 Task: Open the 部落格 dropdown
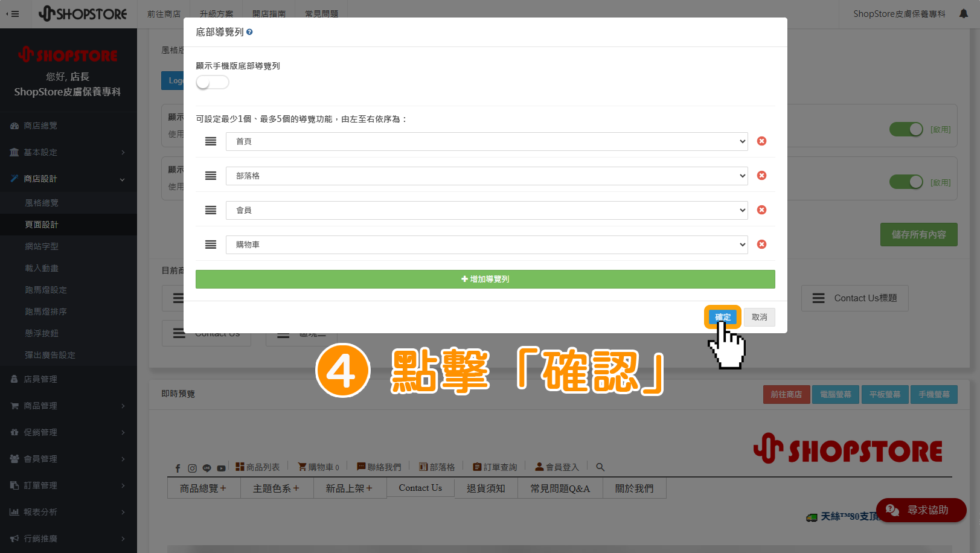pos(487,176)
